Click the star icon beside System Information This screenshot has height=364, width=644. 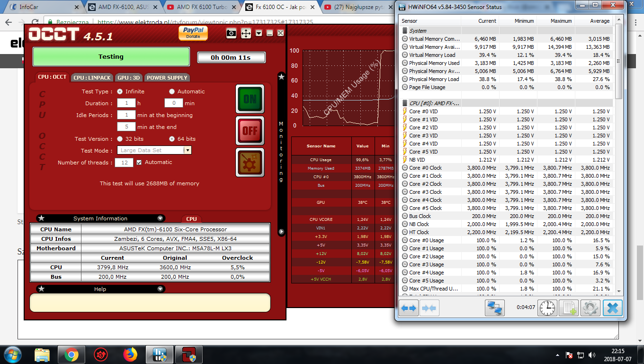41,218
